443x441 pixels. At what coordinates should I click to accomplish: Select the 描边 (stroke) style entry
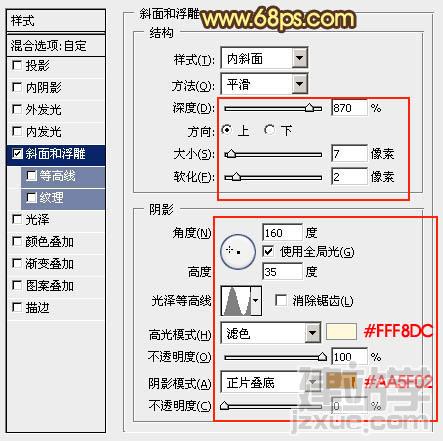pyautogui.click(x=56, y=308)
